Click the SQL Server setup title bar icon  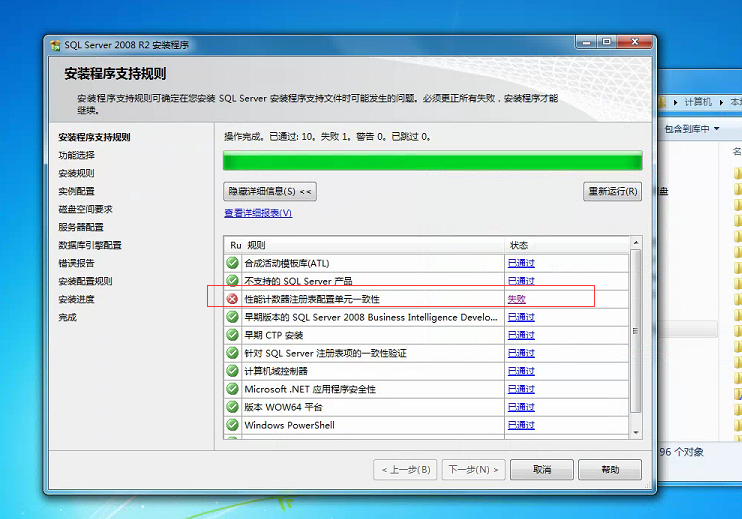coord(55,45)
